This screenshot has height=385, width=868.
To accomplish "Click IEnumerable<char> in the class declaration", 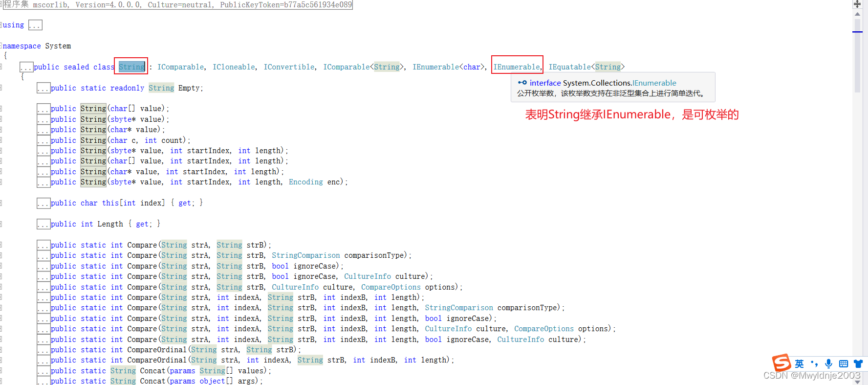I will pyautogui.click(x=449, y=67).
